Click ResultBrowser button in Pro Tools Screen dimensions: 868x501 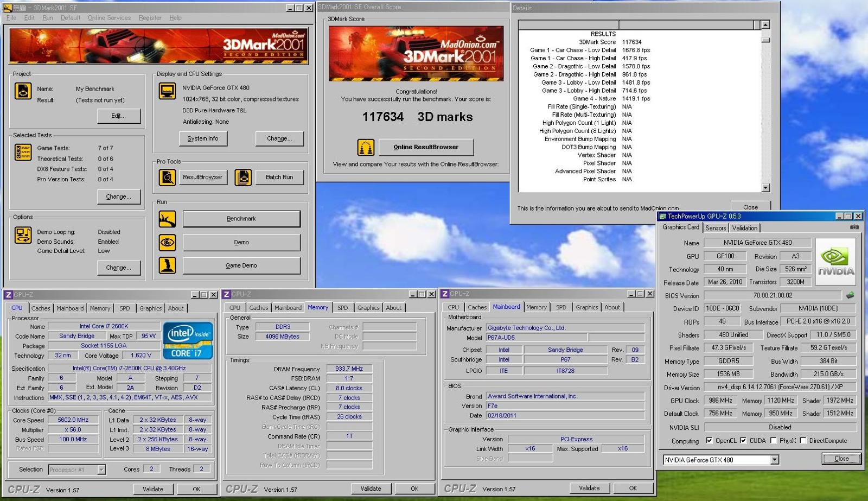pos(203,177)
